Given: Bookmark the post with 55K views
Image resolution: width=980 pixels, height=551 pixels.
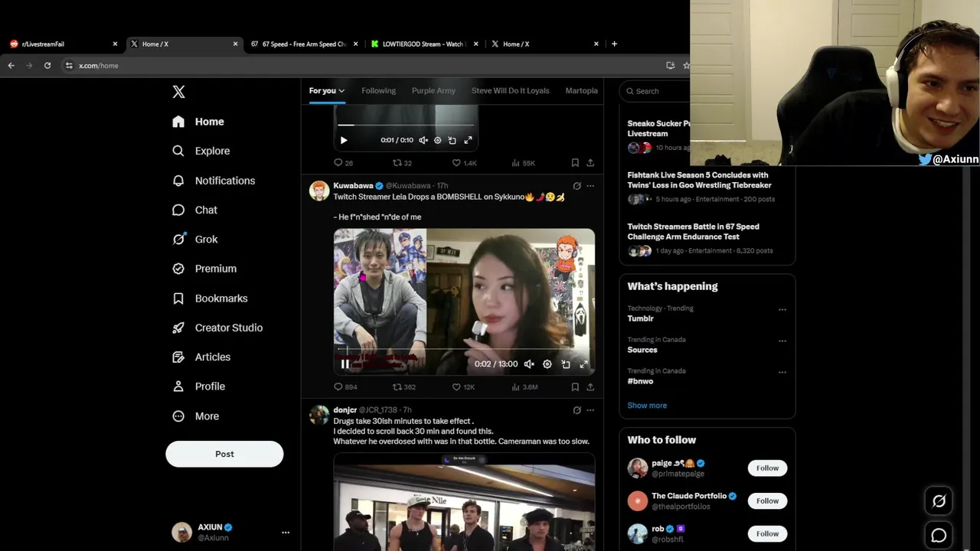Looking at the screenshot, I should (575, 163).
